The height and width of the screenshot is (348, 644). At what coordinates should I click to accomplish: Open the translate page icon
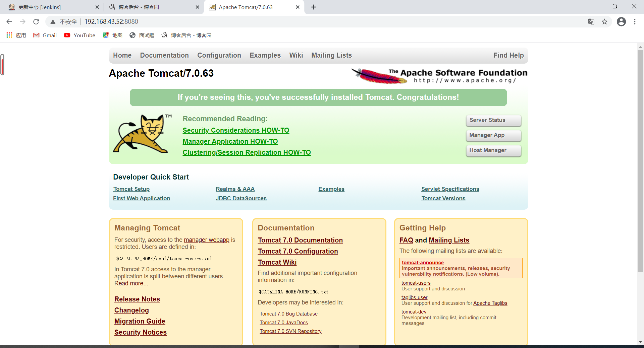tap(591, 22)
